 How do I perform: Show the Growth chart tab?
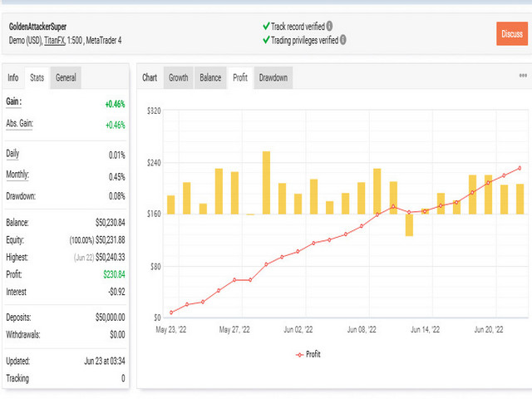pos(179,77)
